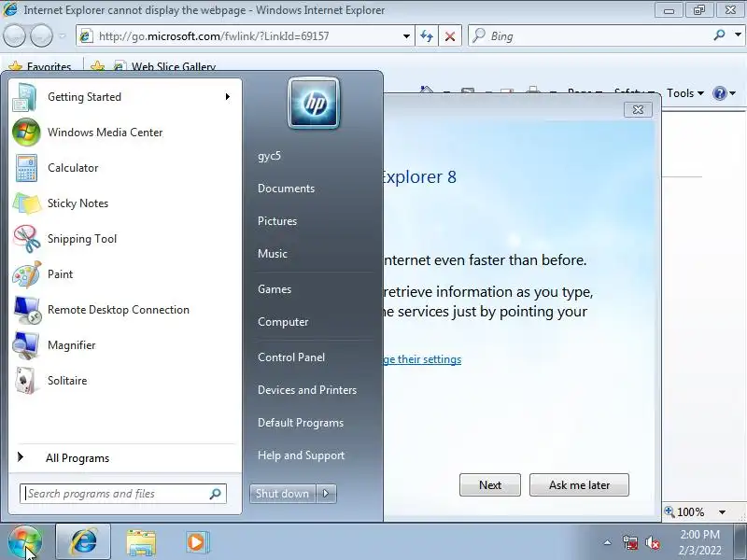The image size is (747, 560).
Task: Click the Solitaire cards icon
Action: 26,381
